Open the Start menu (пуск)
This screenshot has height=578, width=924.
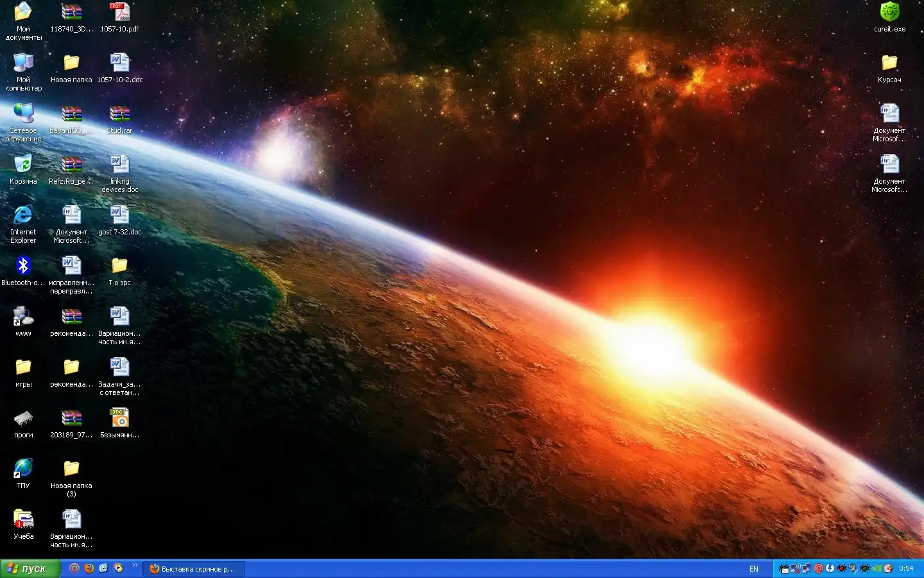30,568
